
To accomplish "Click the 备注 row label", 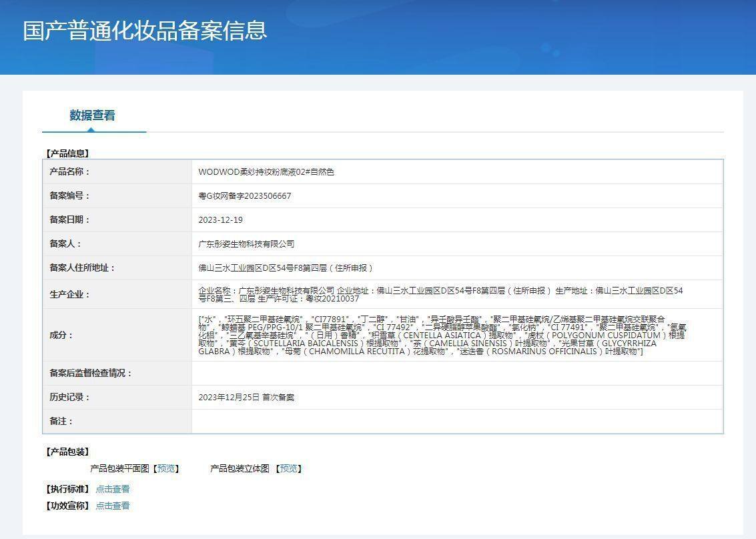I will [x=61, y=422].
